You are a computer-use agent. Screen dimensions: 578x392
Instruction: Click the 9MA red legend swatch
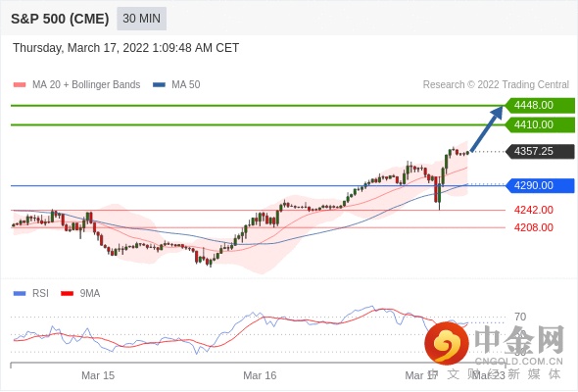click(x=67, y=294)
